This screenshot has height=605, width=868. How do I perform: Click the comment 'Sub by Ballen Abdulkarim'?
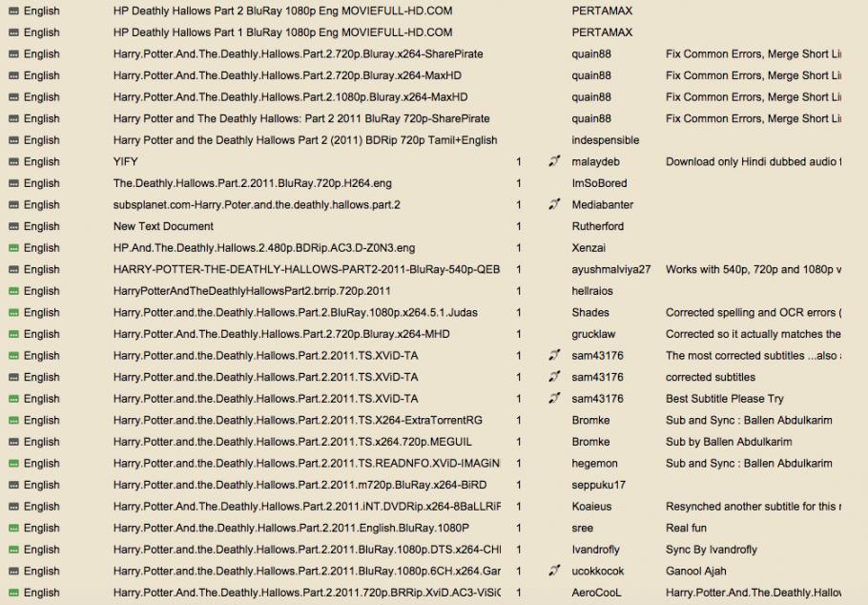coord(729,442)
